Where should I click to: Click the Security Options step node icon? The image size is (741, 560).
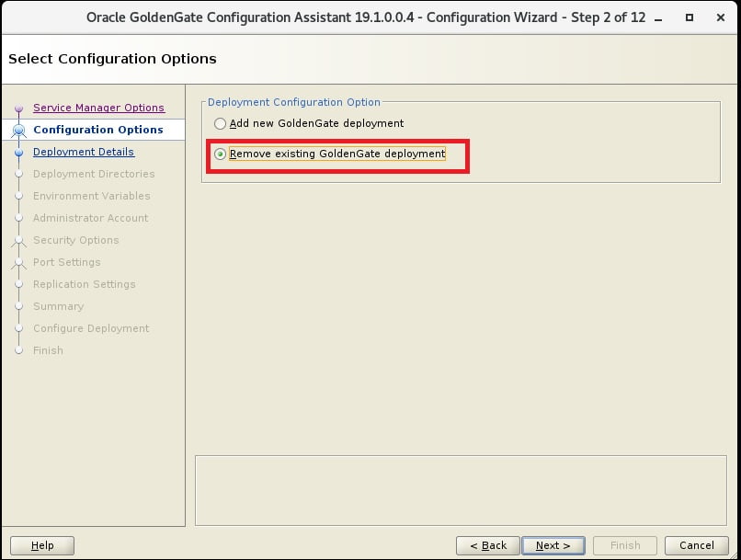click(x=19, y=241)
